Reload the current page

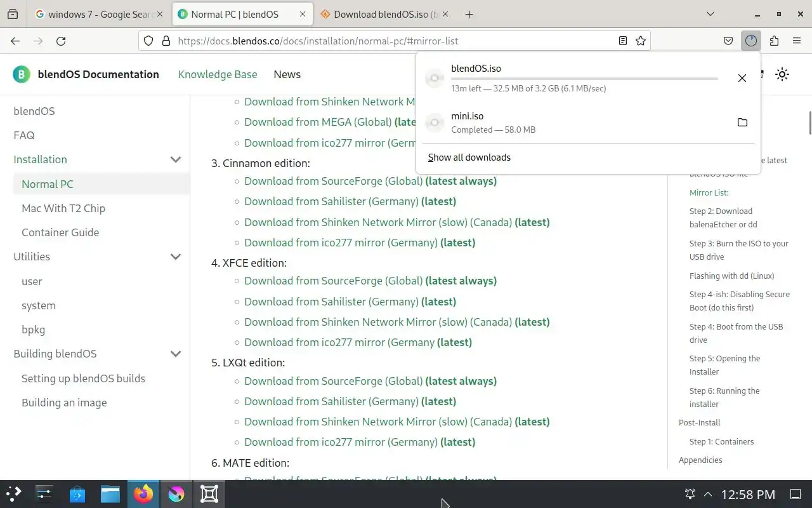[x=61, y=41]
